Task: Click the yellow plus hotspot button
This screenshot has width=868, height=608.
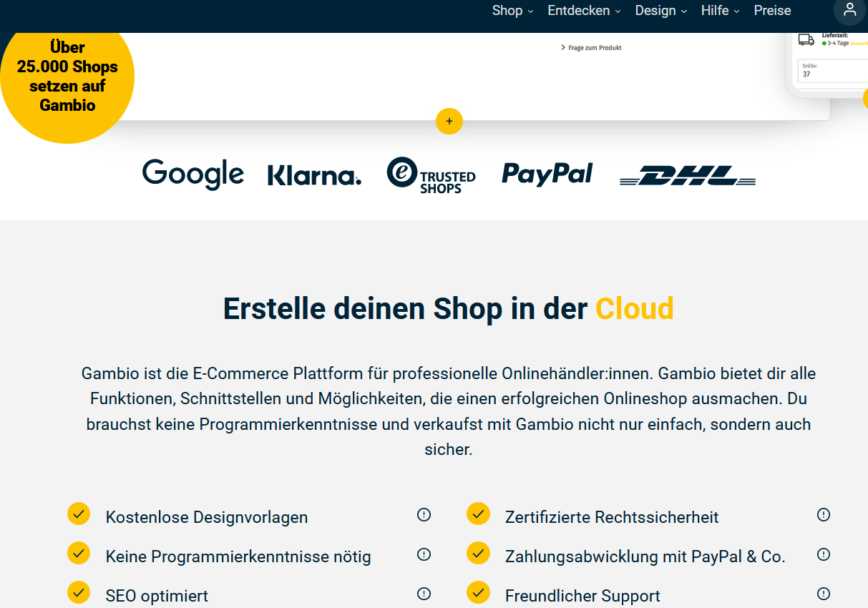Action: click(449, 121)
